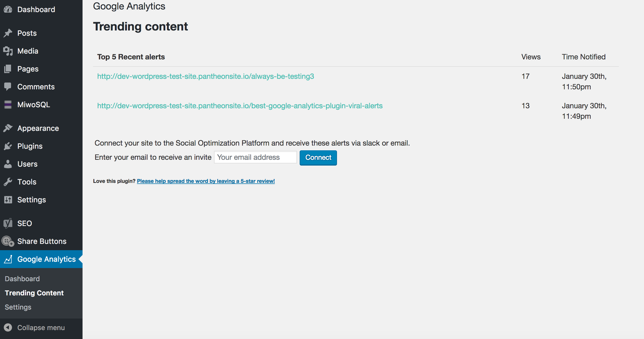Click the Dashboard gauge icon in sidebar
The width and height of the screenshot is (644, 339).
click(x=8, y=9)
